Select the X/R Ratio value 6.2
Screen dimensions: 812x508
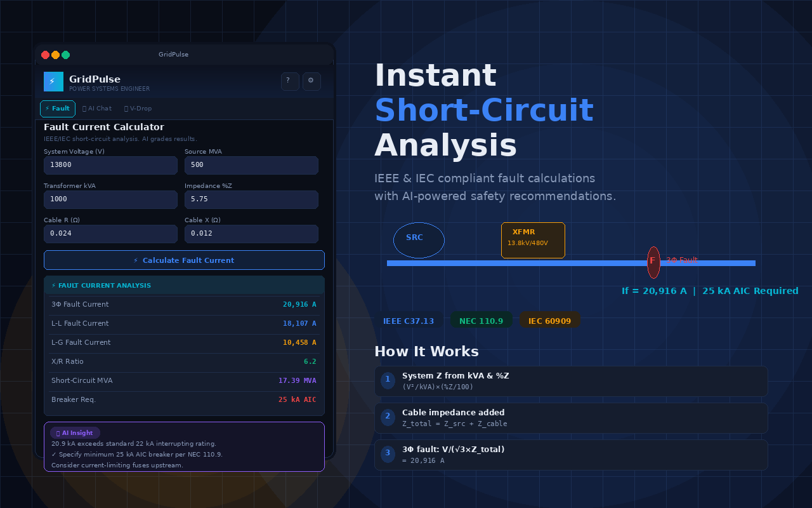tap(310, 362)
